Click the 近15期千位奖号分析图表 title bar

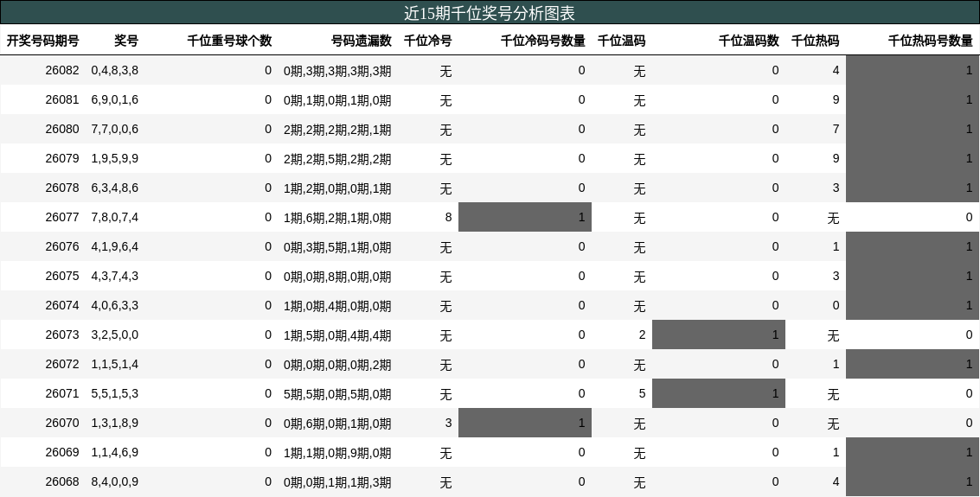click(490, 13)
